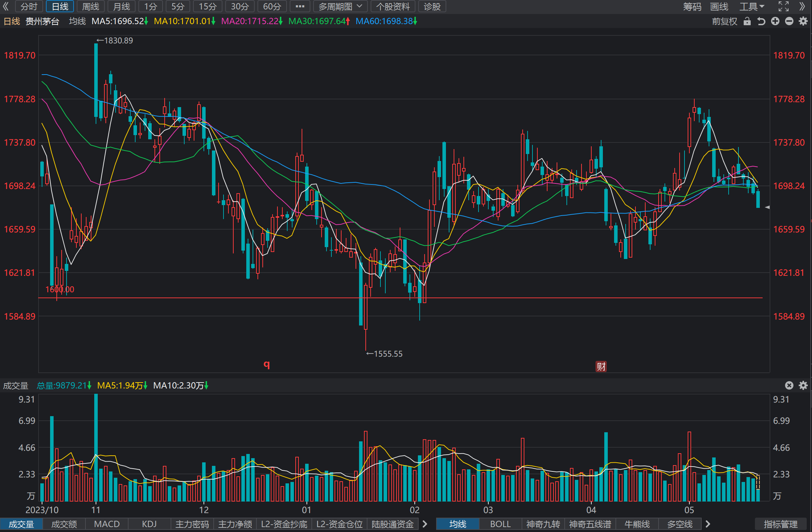This screenshot has width=812, height=532.
Task: Select 神奇五线谱 overlay tab
Action: coord(590,524)
